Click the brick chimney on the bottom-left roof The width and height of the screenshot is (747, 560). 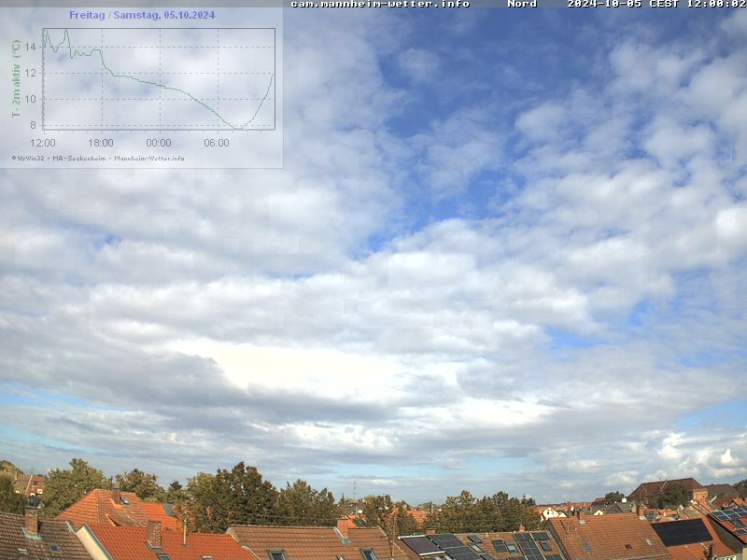click(32, 521)
